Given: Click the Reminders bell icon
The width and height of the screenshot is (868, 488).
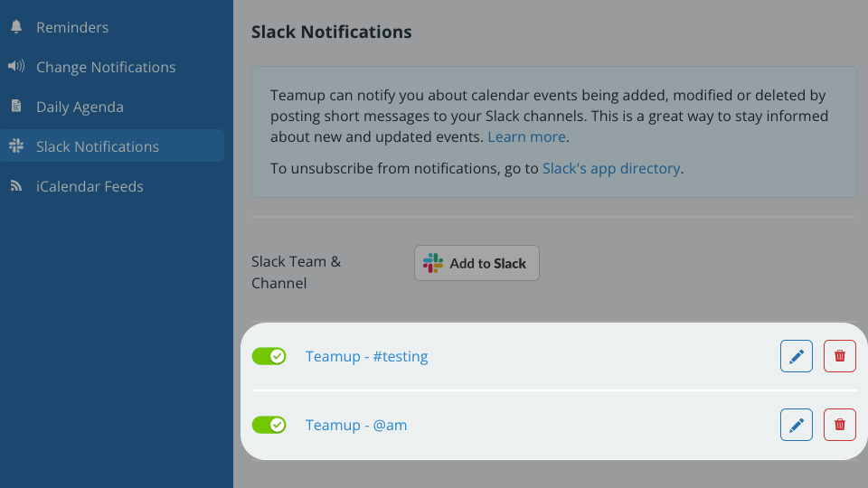Looking at the screenshot, I should pos(16,26).
